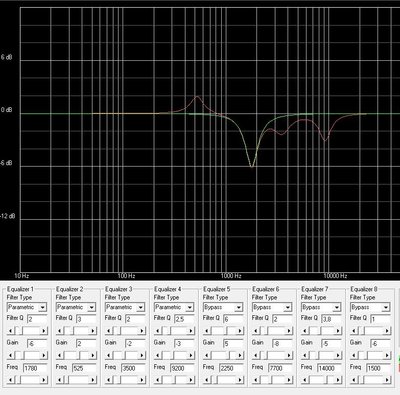Click right arrow of Equalizer 2 Q slider
This screenshot has width=400, height=395.
coord(93,331)
